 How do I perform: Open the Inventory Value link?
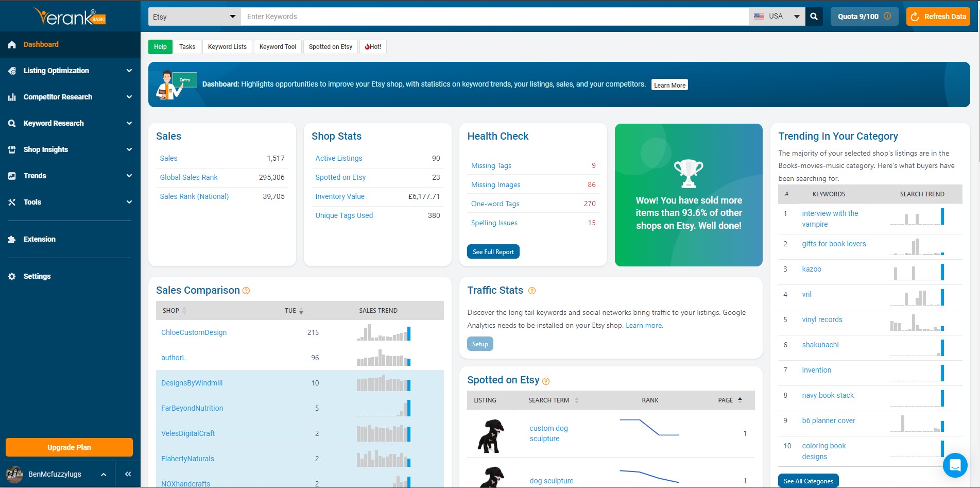340,197
